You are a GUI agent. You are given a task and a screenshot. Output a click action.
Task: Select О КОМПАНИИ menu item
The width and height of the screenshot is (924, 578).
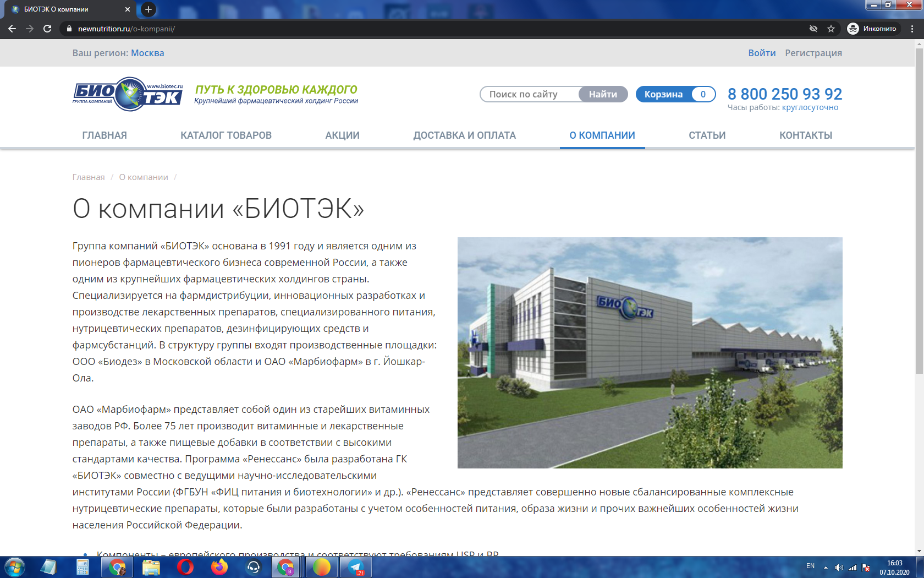click(x=602, y=135)
